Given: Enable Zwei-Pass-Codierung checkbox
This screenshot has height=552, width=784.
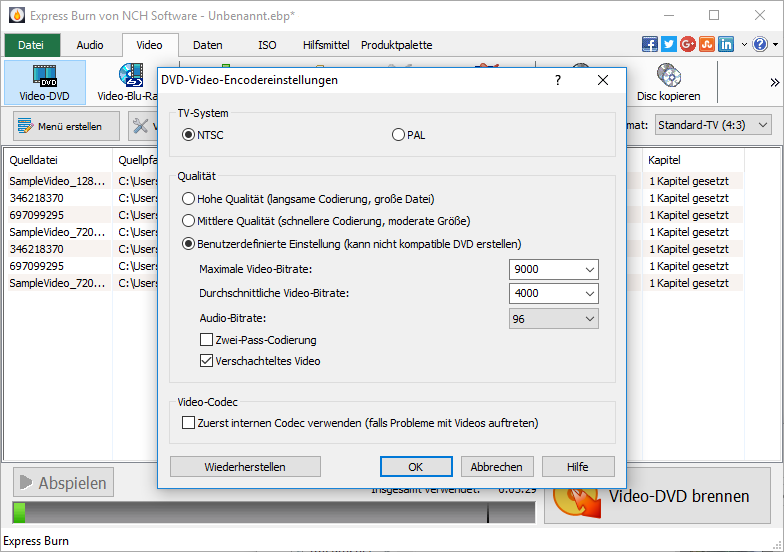Looking at the screenshot, I should tap(207, 341).
